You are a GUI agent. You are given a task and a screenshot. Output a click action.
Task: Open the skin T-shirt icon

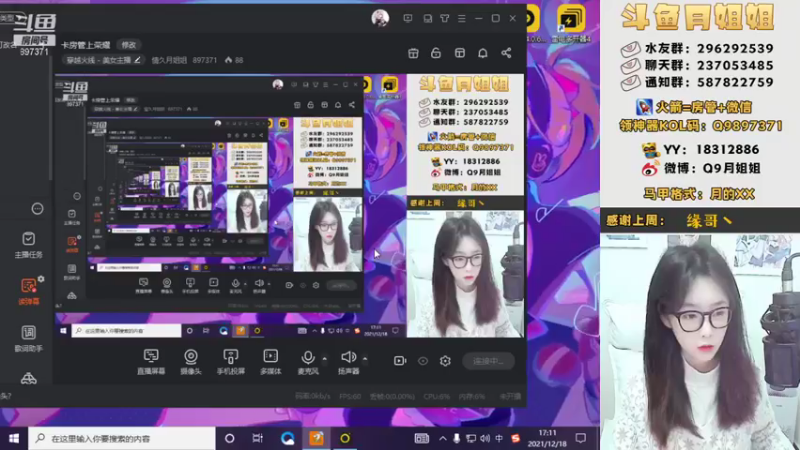tap(445, 18)
